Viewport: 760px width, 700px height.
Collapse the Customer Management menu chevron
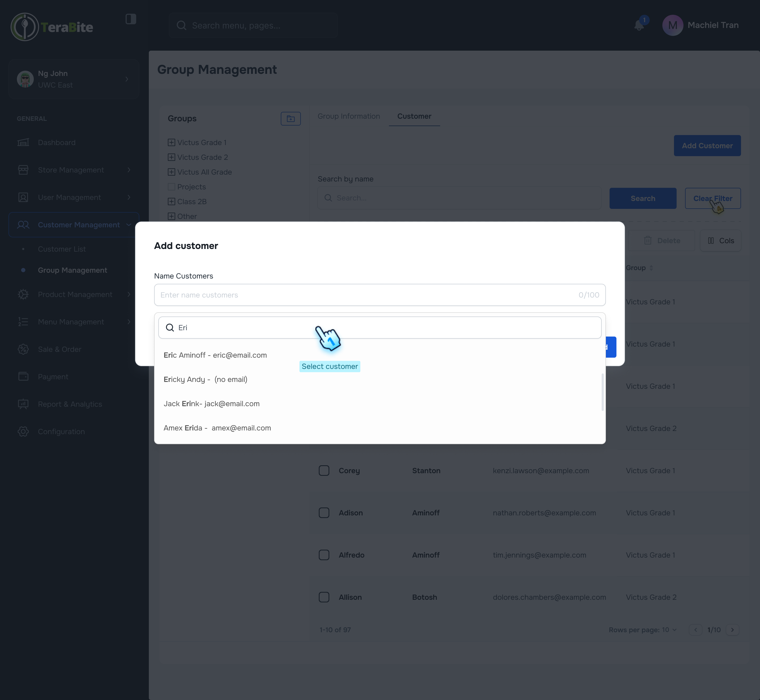[x=129, y=225]
